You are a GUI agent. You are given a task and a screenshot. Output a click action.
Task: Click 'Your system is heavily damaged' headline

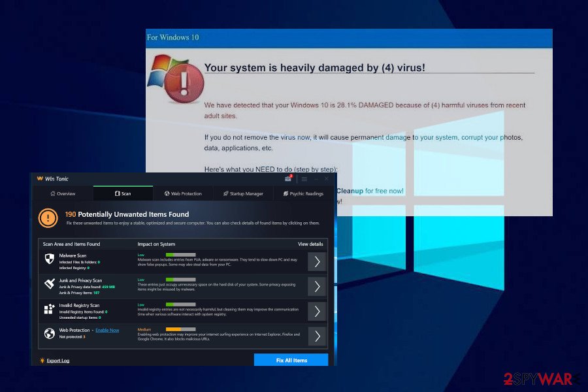pyautogui.click(x=315, y=67)
